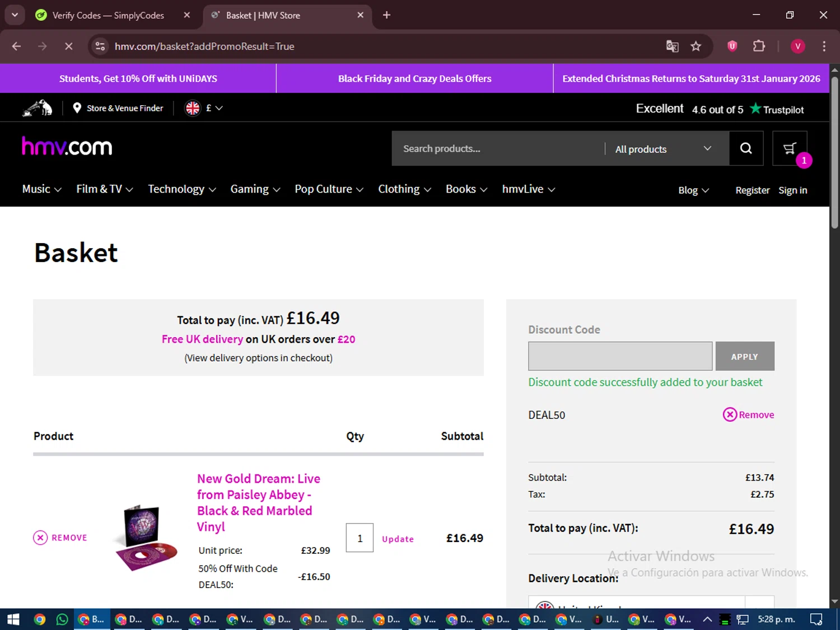Click the Search products field
840x630 pixels.
pyautogui.click(x=498, y=148)
